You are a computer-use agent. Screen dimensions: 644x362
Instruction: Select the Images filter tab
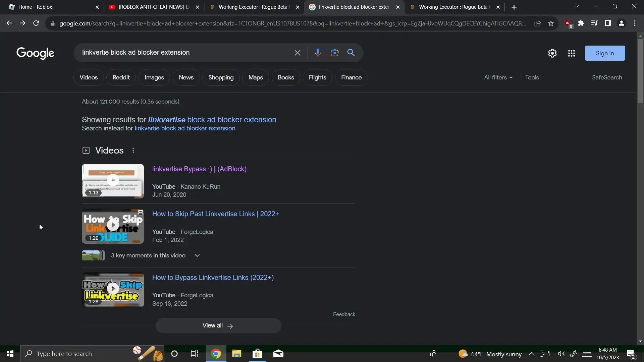tap(154, 77)
